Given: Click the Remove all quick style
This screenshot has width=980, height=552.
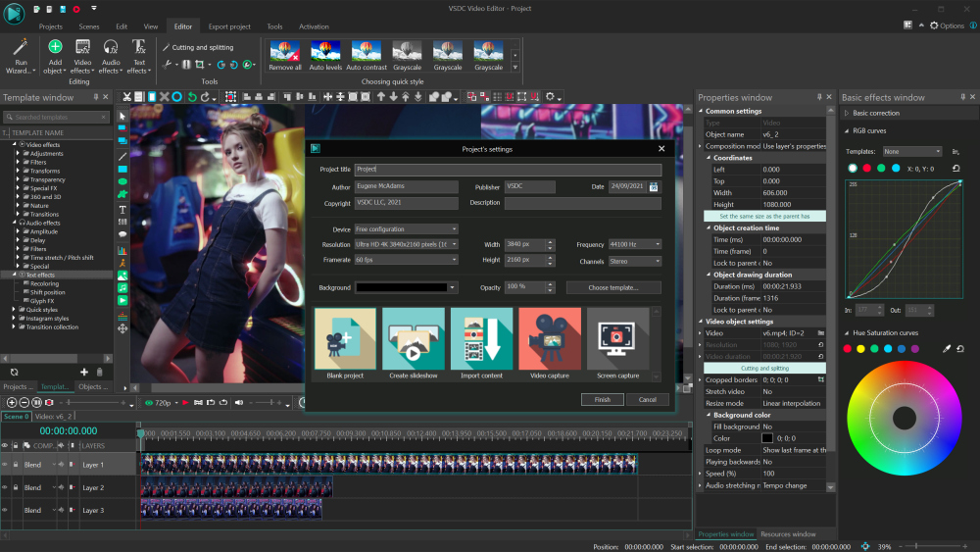Looking at the screenshot, I should click(x=285, y=56).
